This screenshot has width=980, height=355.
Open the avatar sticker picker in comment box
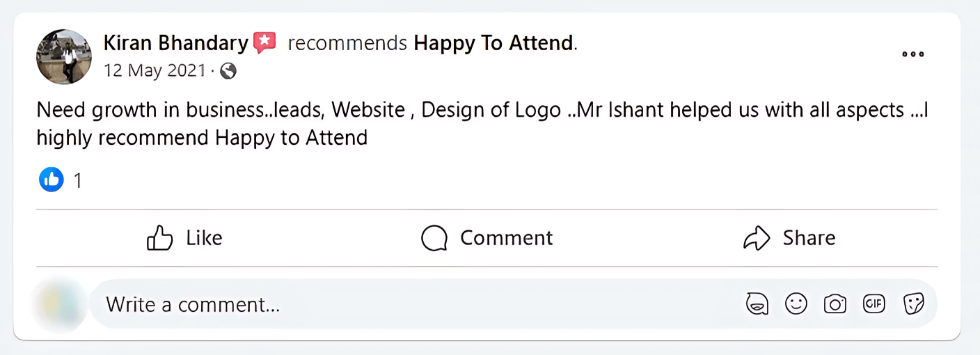757,304
